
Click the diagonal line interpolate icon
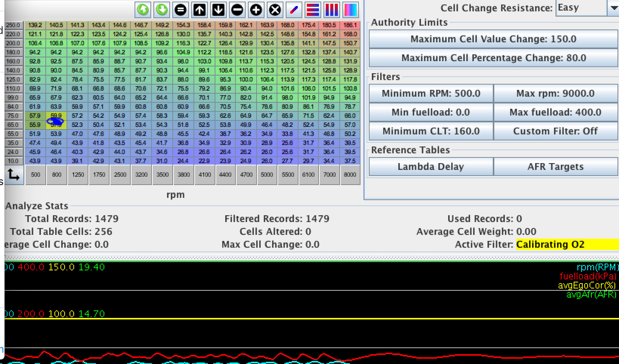[294, 9]
